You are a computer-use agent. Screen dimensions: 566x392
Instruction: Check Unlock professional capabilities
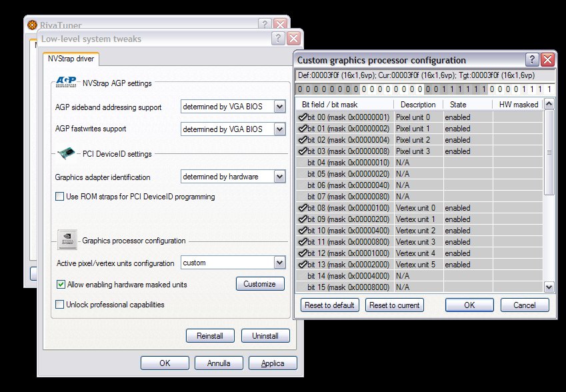(59, 304)
